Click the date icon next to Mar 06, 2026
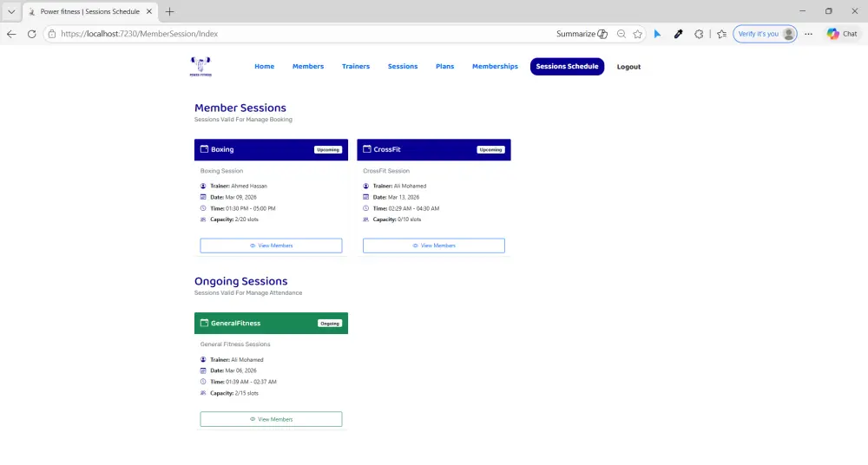Viewport: 868px width, 465px height. point(203,370)
